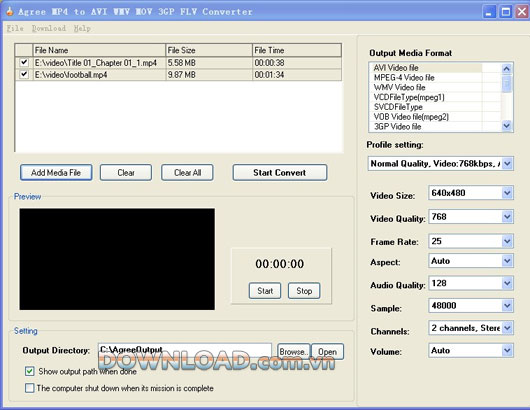Viewport: 530px width, 410px height.
Task: Click the Clear All button
Action: click(187, 173)
